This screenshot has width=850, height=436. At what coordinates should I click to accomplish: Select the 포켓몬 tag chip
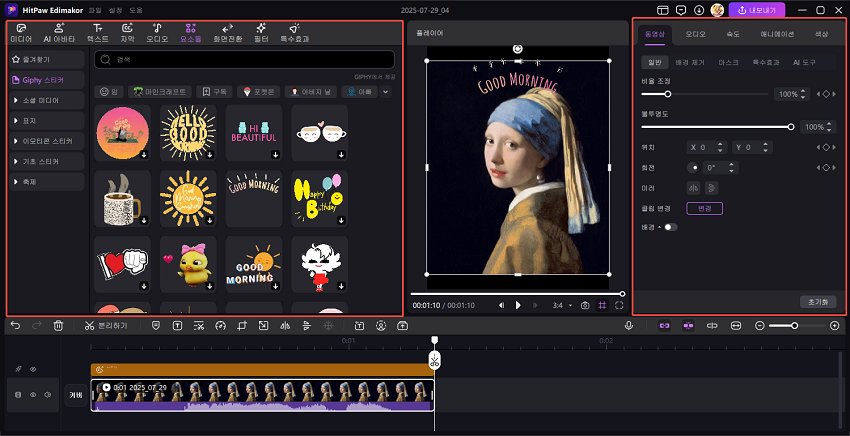tap(259, 92)
